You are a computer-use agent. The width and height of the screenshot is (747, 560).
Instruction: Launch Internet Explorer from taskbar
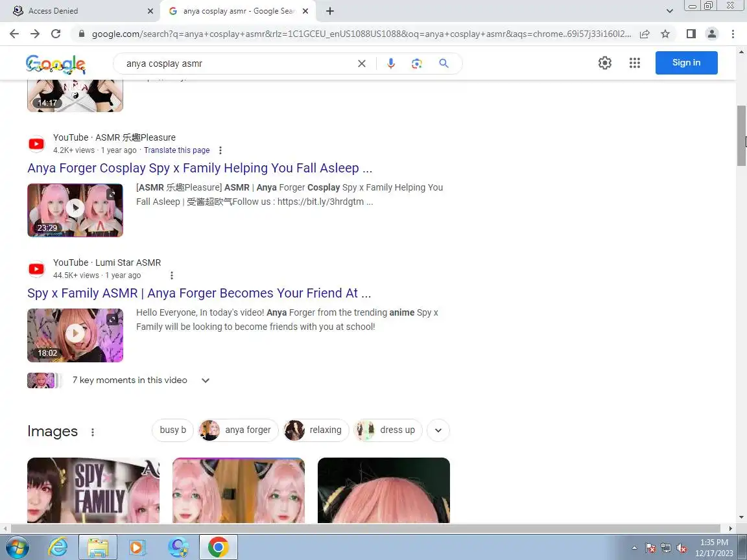pos(58,547)
